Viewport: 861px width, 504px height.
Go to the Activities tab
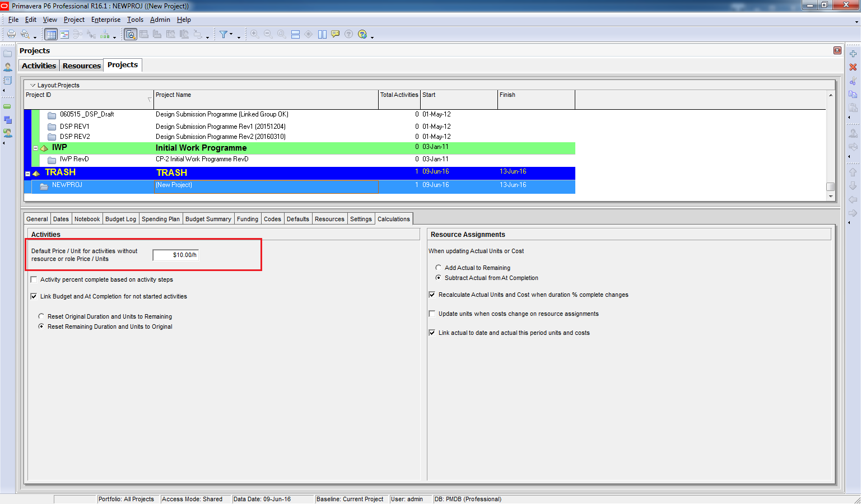coord(39,66)
